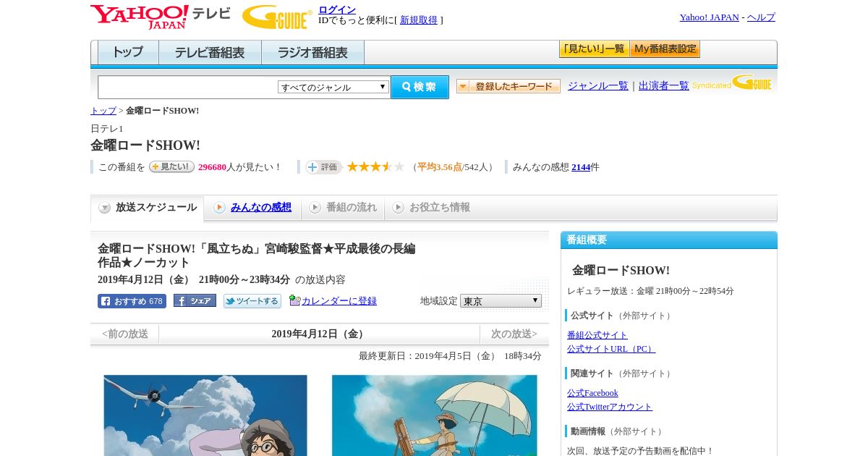Open the 出演者一覧 link
Viewport: 868px width, 456px height.
click(663, 85)
